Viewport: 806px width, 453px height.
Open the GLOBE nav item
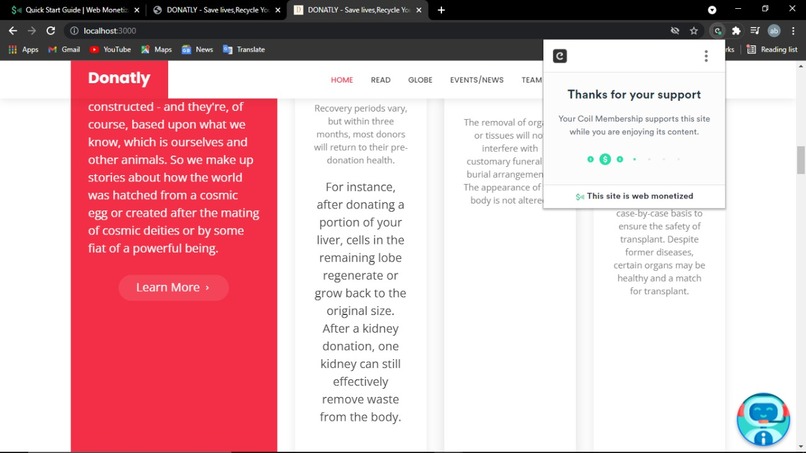pos(420,80)
